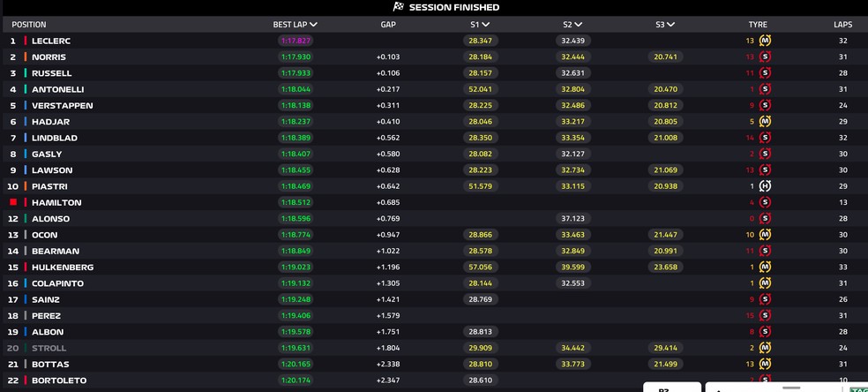
Task: Click Stroll's medium tyre icon
Action: pyautogui.click(x=765, y=348)
